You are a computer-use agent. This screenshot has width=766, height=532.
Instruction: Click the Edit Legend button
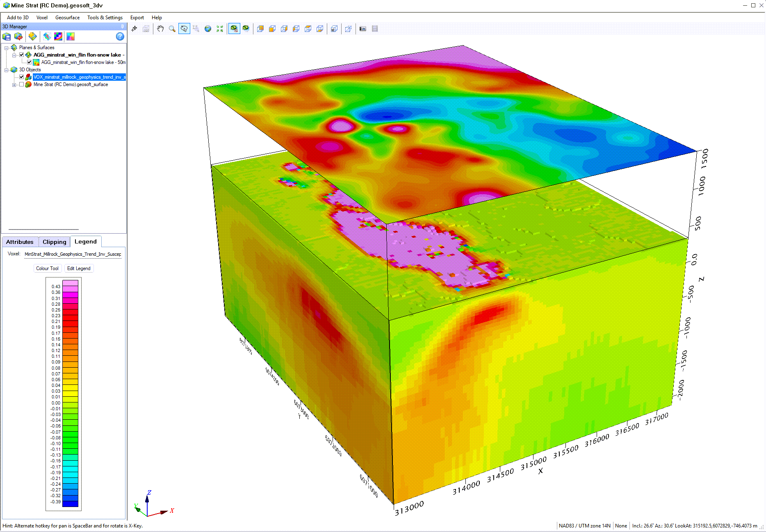[79, 268]
